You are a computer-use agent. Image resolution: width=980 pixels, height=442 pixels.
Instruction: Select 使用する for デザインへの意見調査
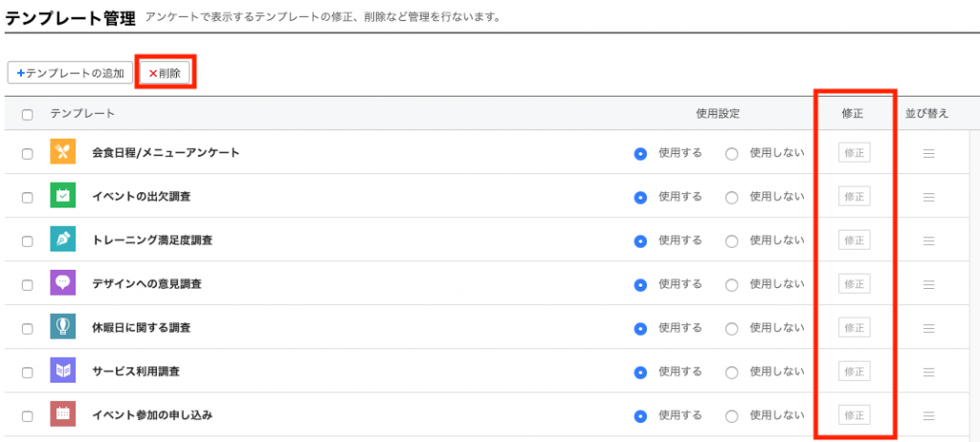click(x=640, y=285)
